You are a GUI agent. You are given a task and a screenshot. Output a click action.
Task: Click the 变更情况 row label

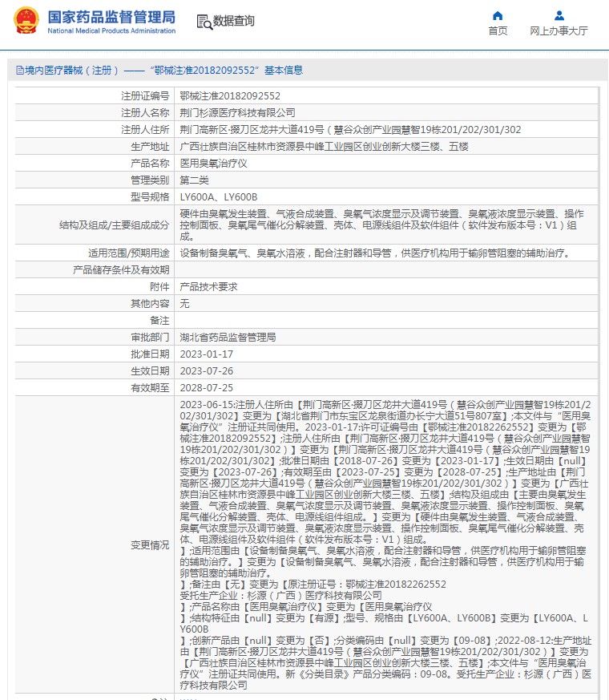[150, 545]
